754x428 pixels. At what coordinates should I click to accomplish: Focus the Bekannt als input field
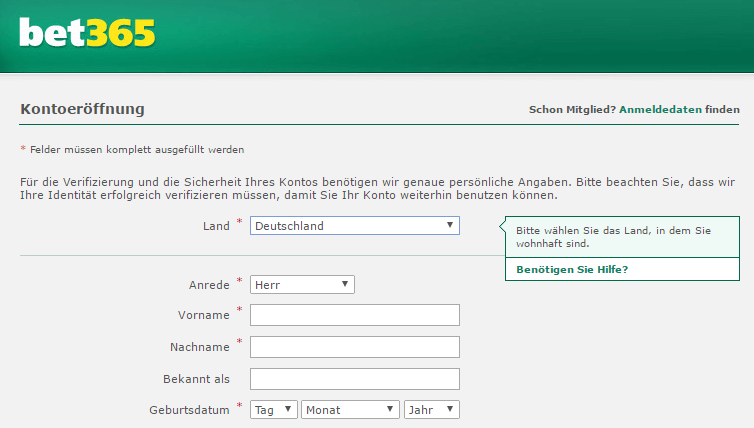[355, 379]
